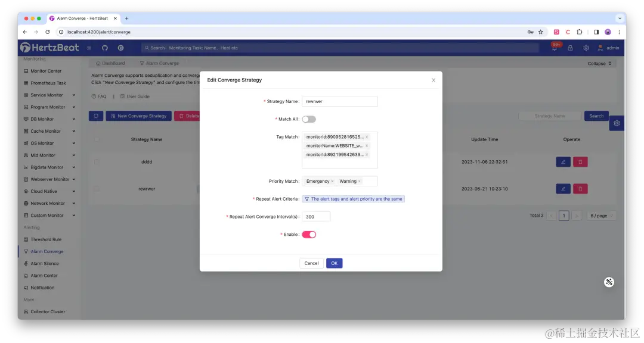This screenshot has width=644, height=343.
Task: Click the Collapse control at top right
Action: coord(600,63)
